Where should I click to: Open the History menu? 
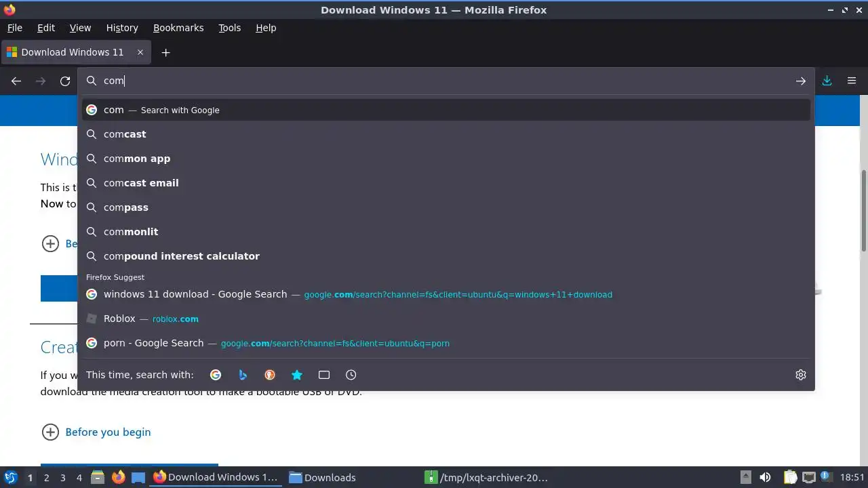tap(122, 28)
